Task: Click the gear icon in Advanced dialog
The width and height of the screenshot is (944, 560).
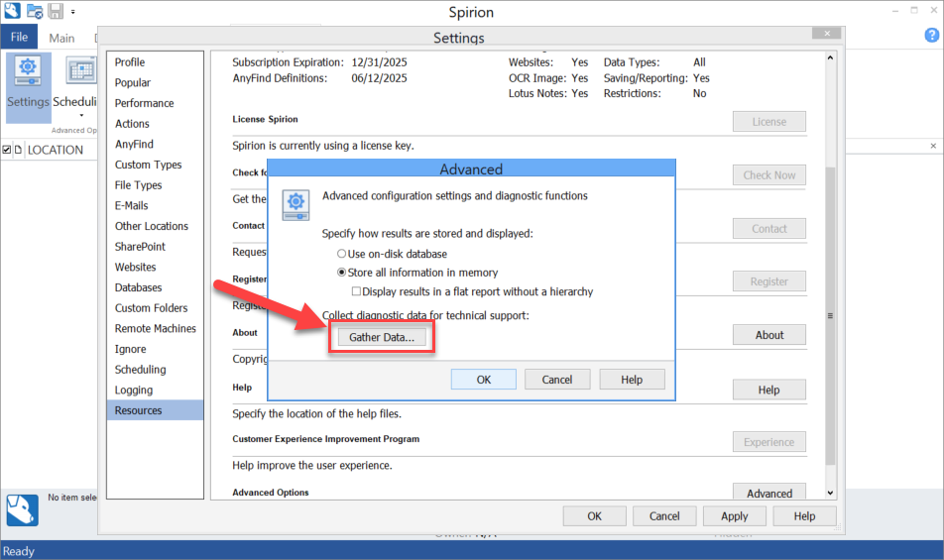Action: (x=295, y=204)
